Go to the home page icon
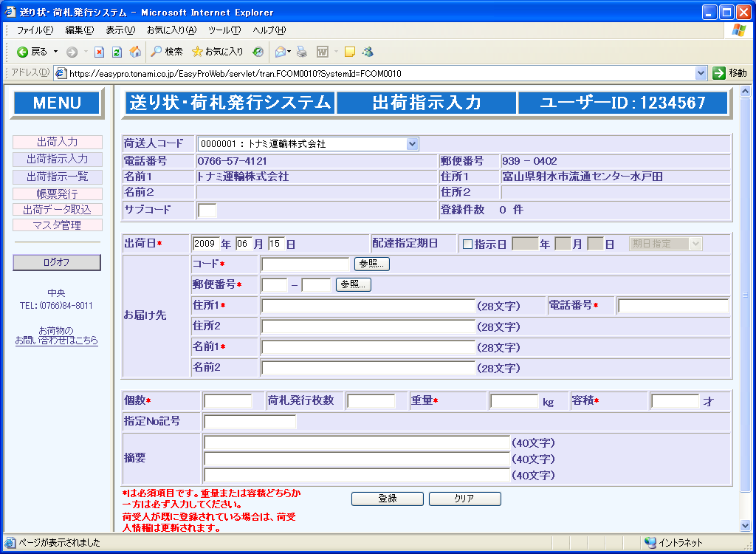The height and width of the screenshot is (554, 756). point(136,52)
